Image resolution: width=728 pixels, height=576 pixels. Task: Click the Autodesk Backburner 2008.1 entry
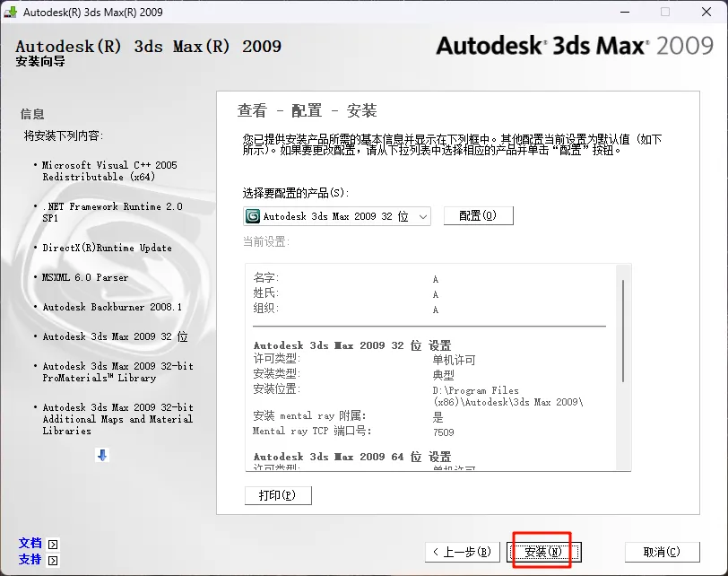click(112, 307)
